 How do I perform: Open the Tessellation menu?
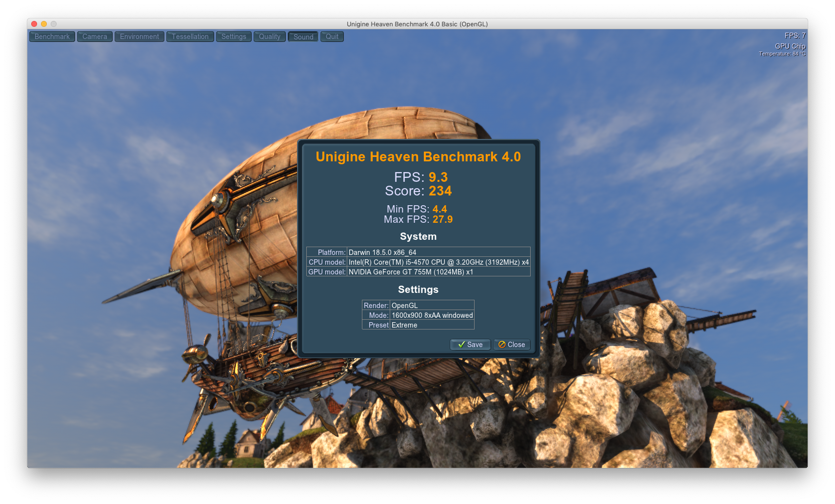click(190, 37)
